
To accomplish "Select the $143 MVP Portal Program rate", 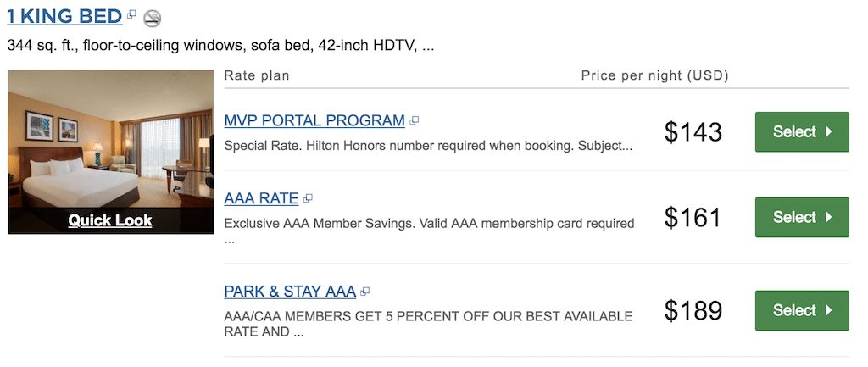I will 802,131.
